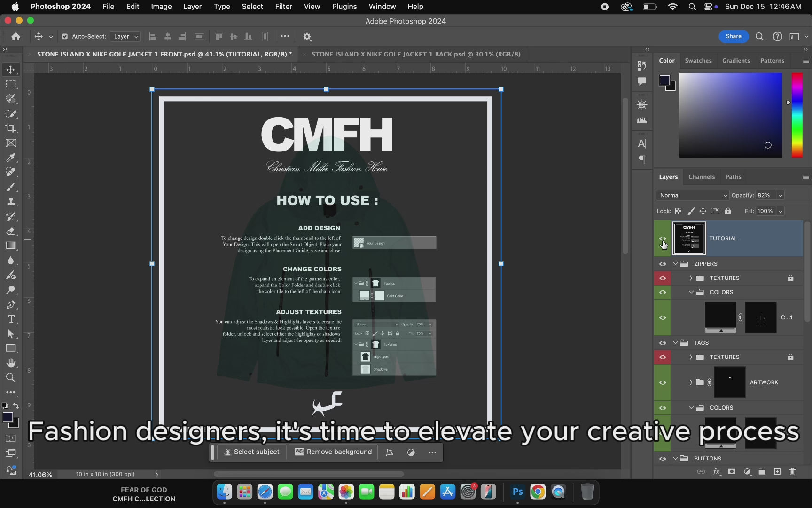This screenshot has width=812, height=508.
Task: Open the blend mode Normal dropdown
Action: coord(693,195)
